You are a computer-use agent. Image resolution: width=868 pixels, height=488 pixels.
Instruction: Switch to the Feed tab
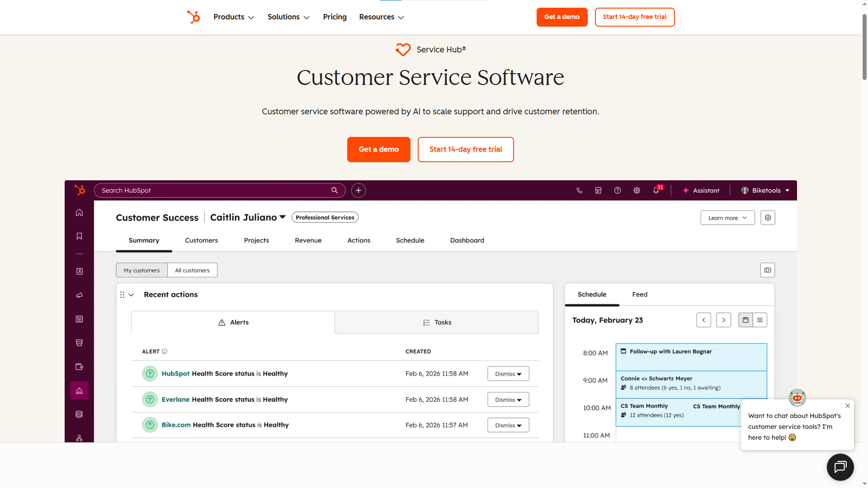(x=640, y=294)
